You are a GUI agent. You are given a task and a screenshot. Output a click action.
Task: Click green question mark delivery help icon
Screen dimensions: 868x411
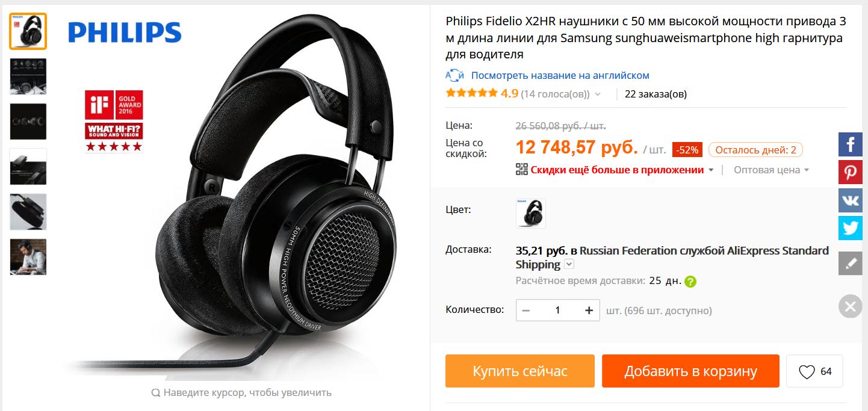click(690, 281)
